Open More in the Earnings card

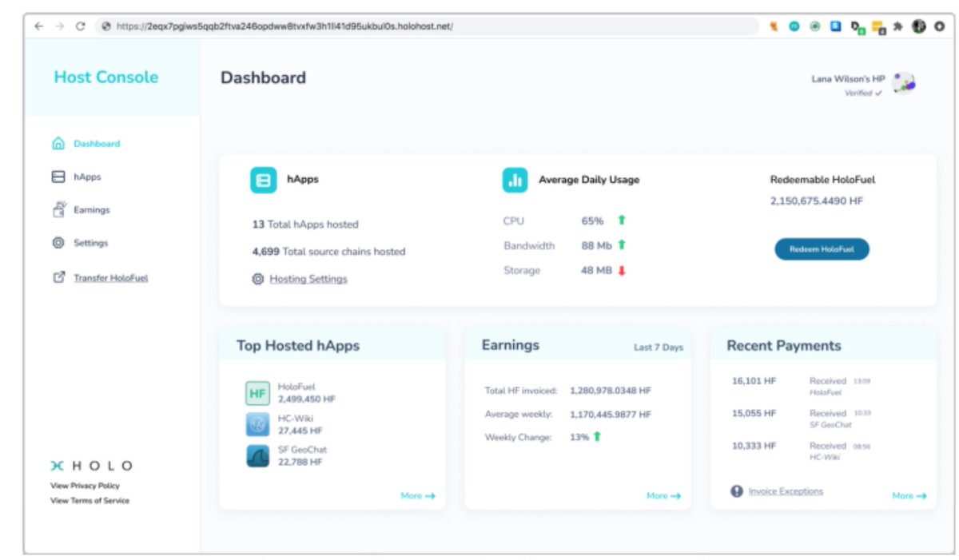click(663, 496)
